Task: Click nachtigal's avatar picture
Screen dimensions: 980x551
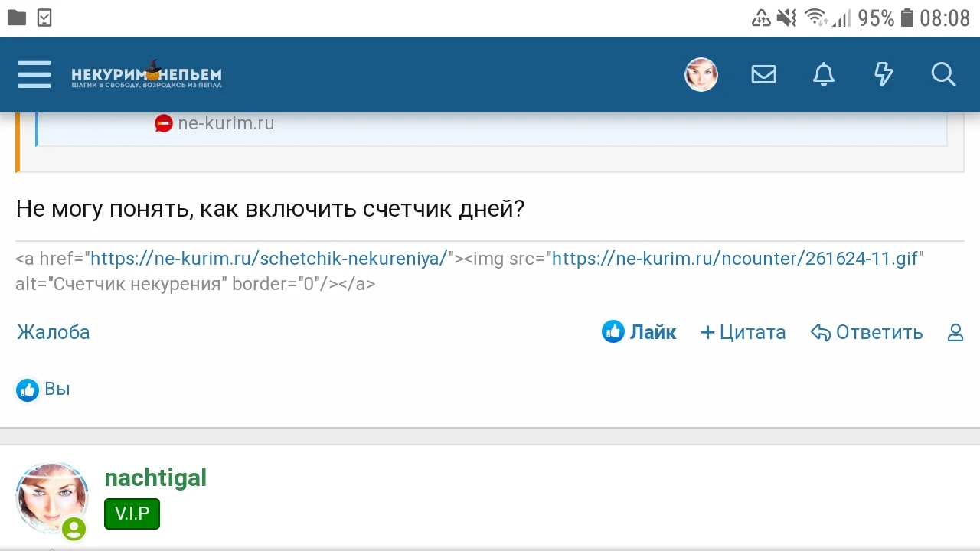Action: pyautogui.click(x=52, y=496)
